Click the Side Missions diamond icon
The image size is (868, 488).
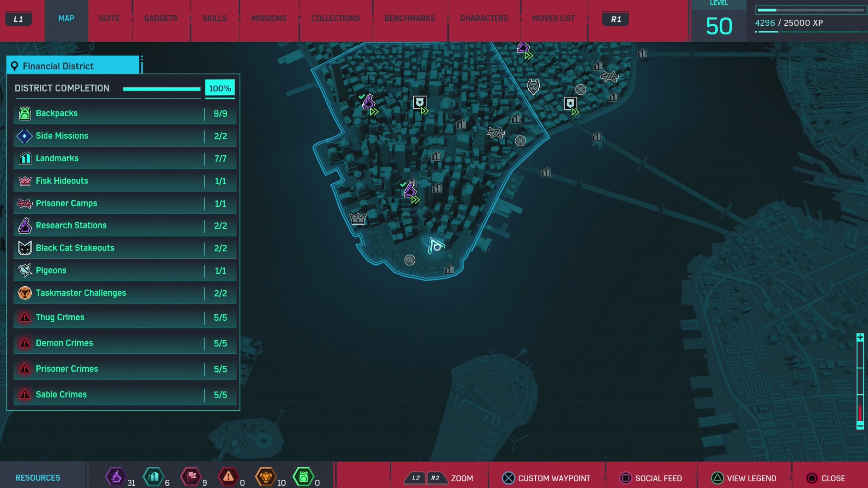coord(24,136)
